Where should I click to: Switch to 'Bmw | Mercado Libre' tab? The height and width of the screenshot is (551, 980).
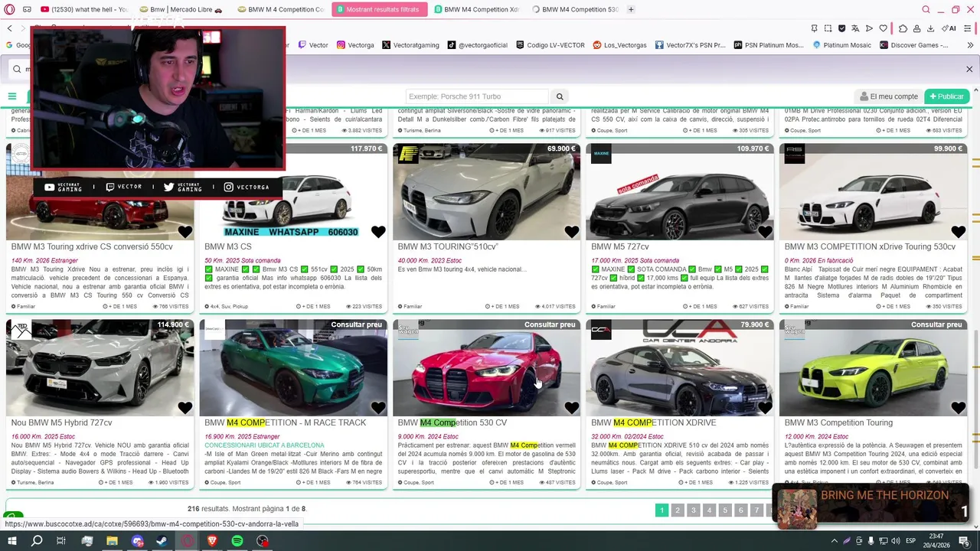[x=180, y=9]
